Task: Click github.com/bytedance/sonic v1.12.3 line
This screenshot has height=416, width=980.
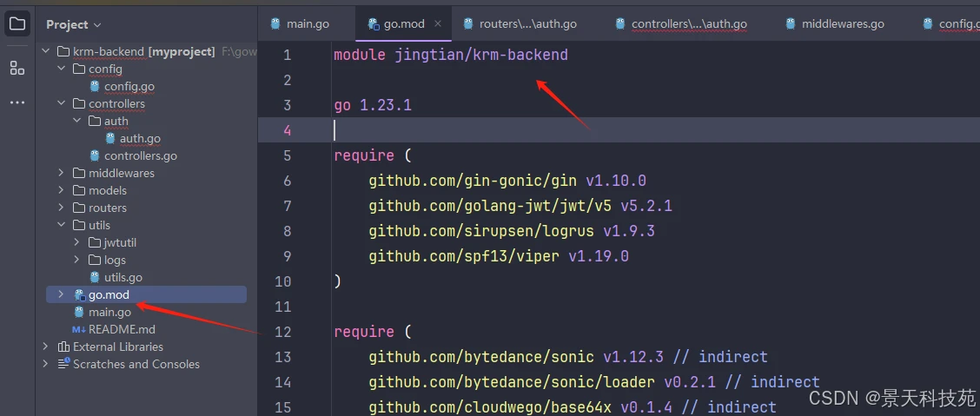Action: [x=567, y=357]
